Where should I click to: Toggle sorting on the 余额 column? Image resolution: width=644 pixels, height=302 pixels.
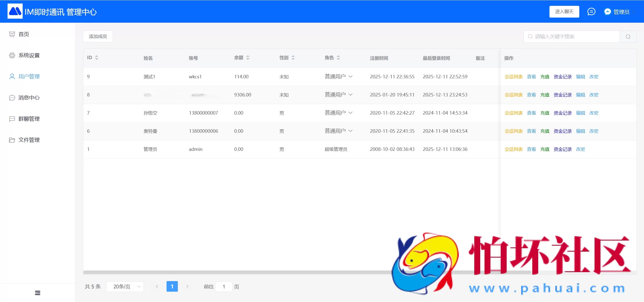click(x=248, y=58)
